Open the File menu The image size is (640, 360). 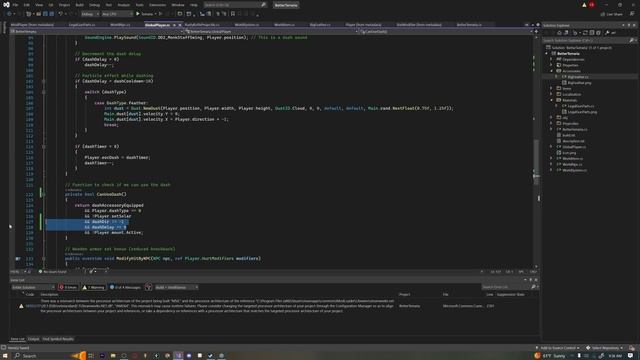[x=15, y=5]
